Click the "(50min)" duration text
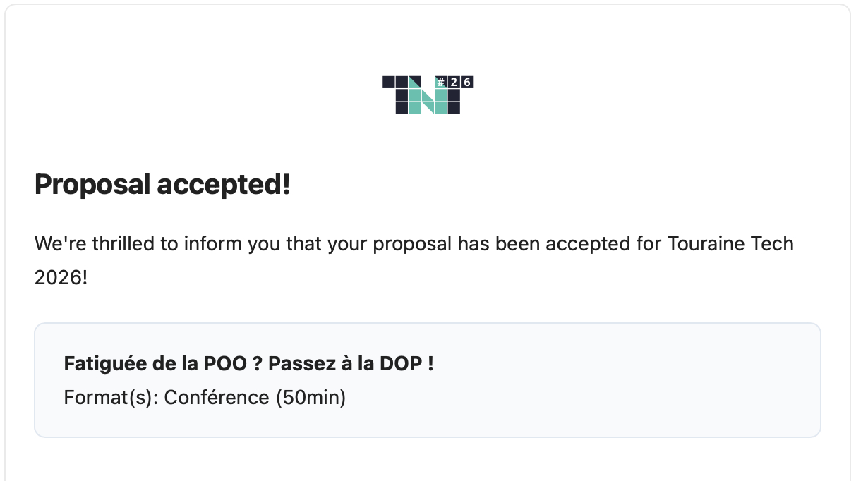 tap(311, 398)
